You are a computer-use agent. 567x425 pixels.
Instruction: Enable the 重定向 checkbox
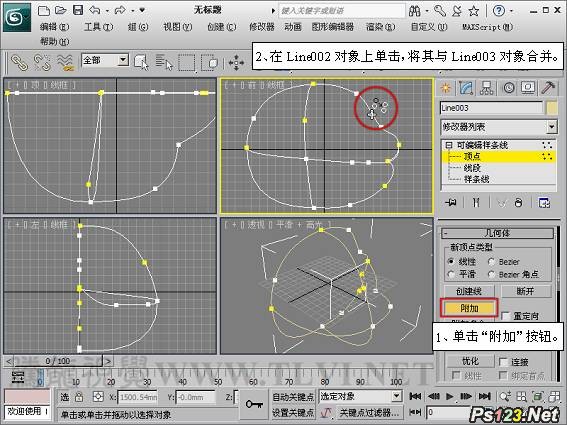506,316
